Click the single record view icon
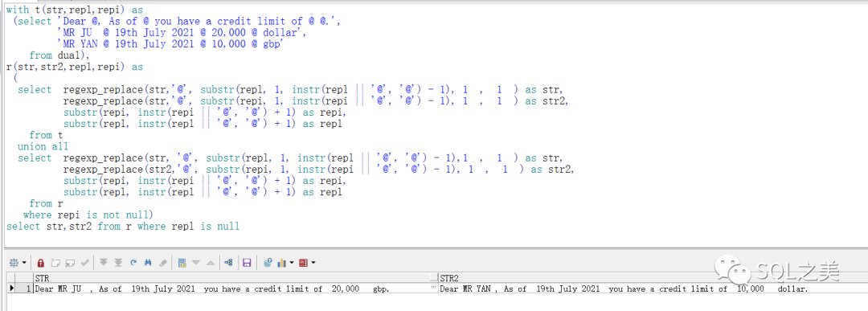Image resolution: width=868 pixels, height=311 pixels. [182, 263]
